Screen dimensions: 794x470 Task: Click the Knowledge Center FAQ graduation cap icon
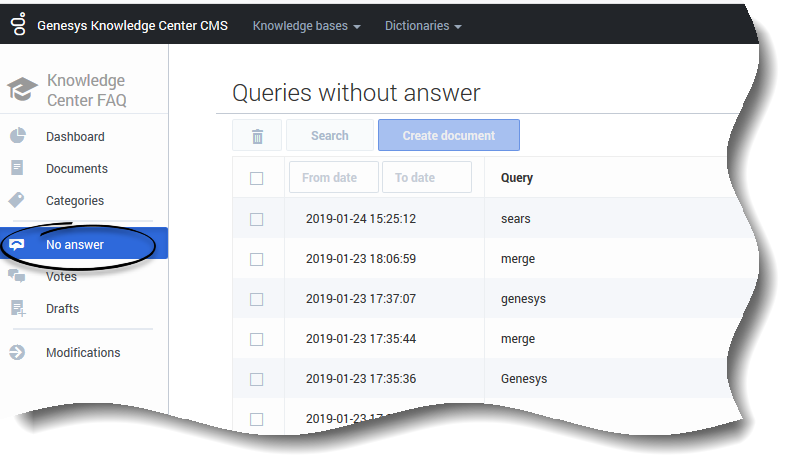click(x=22, y=90)
